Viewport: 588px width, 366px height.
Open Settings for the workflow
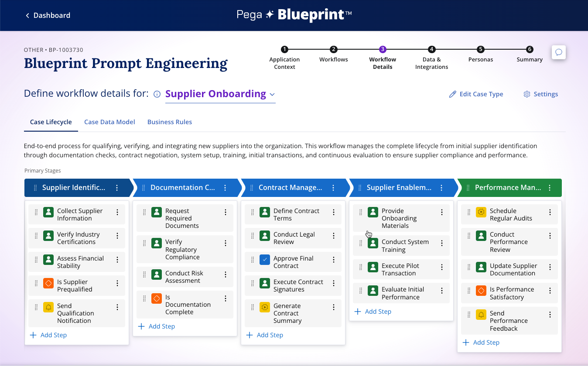point(541,94)
